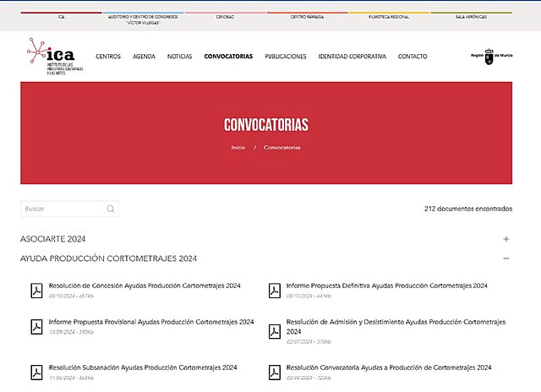
Task: Switch to the Sala Verónicas tab
Action: pyautogui.click(x=472, y=17)
